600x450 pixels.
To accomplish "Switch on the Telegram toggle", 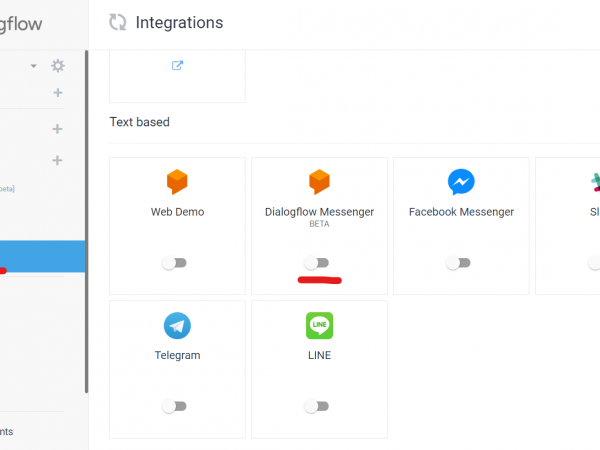I will (174, 406).
